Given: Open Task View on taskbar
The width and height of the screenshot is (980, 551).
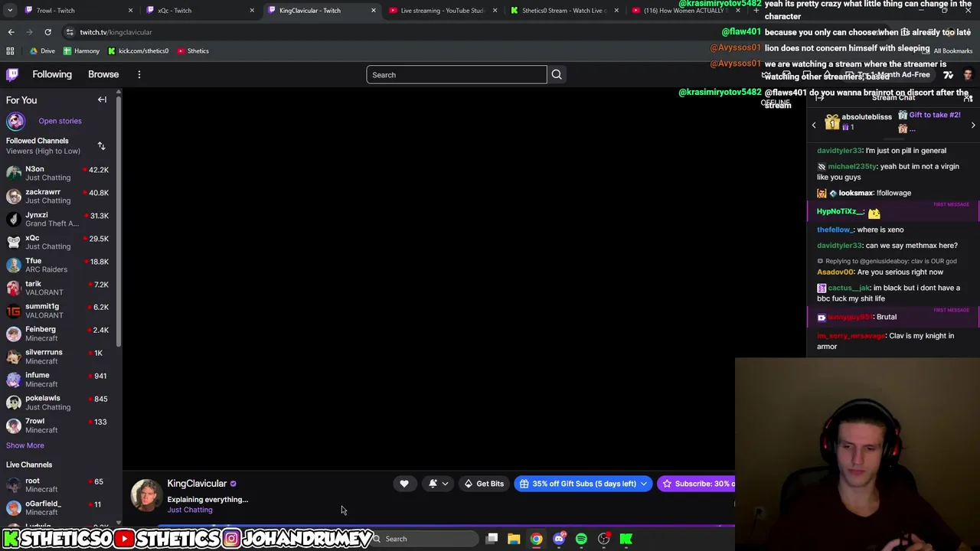Looking at the screenshot, I should [492, 539].
